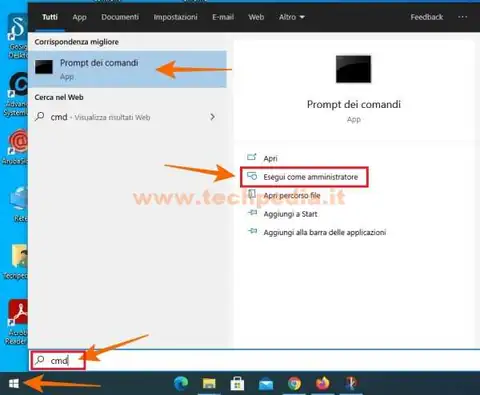This screenshot has width=480, height=395.
Task: Open File Explorer from the taskbar
Action: 209,383
